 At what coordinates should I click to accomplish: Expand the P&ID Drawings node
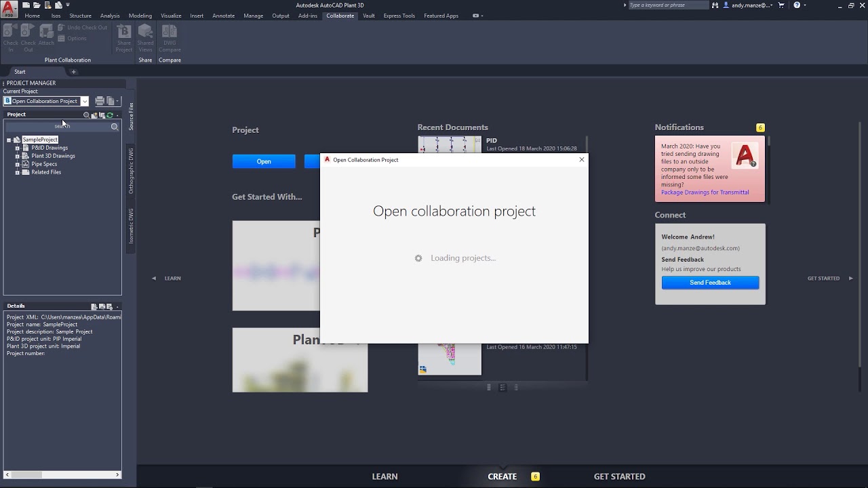click(18, 148)
